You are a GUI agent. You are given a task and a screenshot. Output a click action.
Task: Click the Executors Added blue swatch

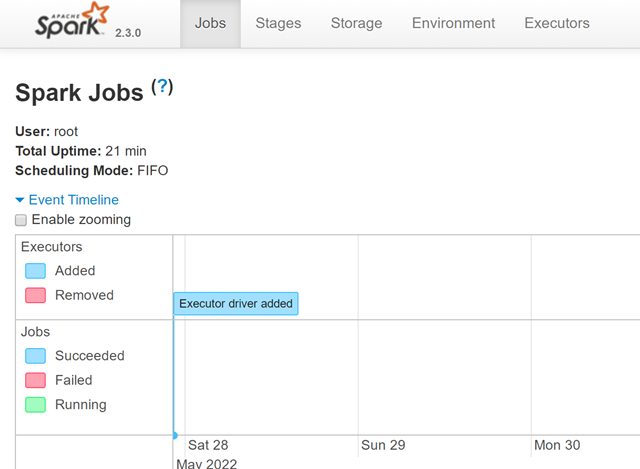click(36, 271)
